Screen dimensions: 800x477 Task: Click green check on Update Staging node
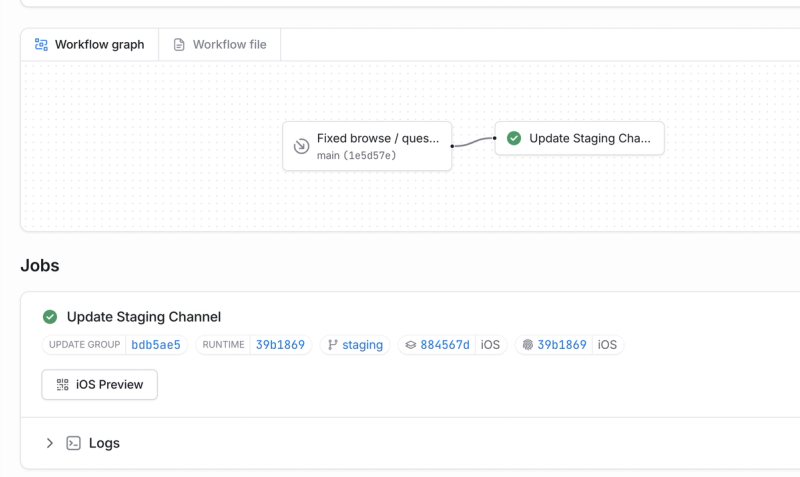pos(514,138)
